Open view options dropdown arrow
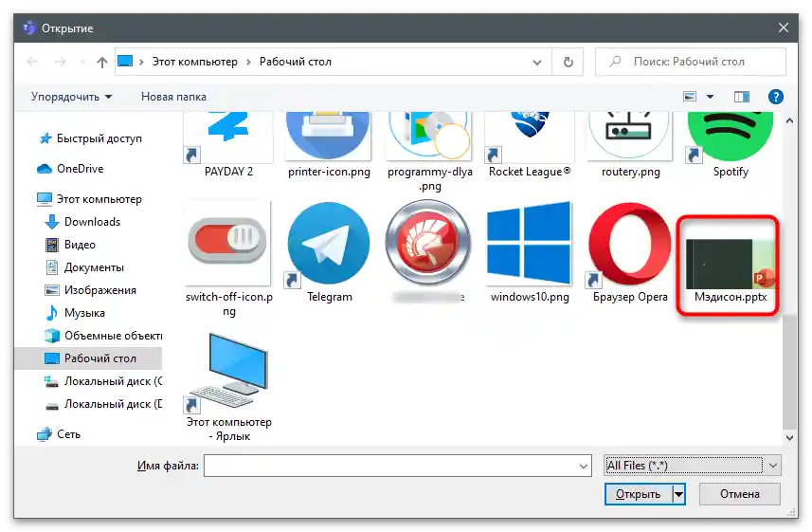Viewport: 812px width, 532px height. pos(710,97)
